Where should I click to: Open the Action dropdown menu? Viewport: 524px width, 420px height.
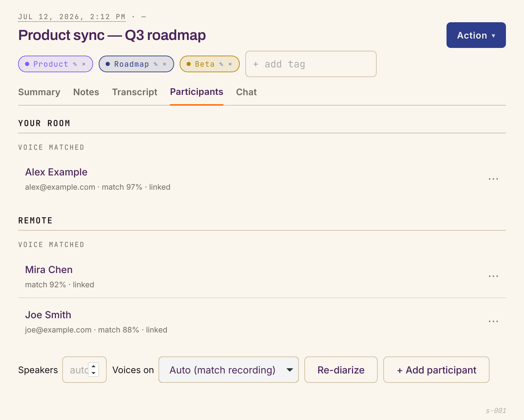[x=476, y=35]
